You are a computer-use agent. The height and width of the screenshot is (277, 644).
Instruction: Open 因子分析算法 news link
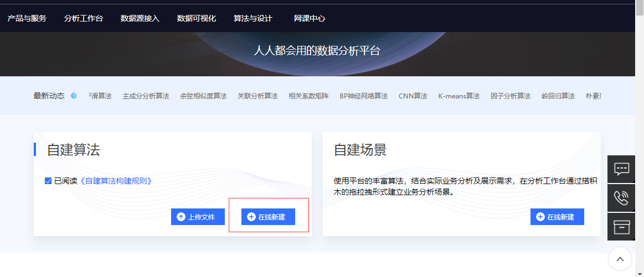(x=511, y=96)
